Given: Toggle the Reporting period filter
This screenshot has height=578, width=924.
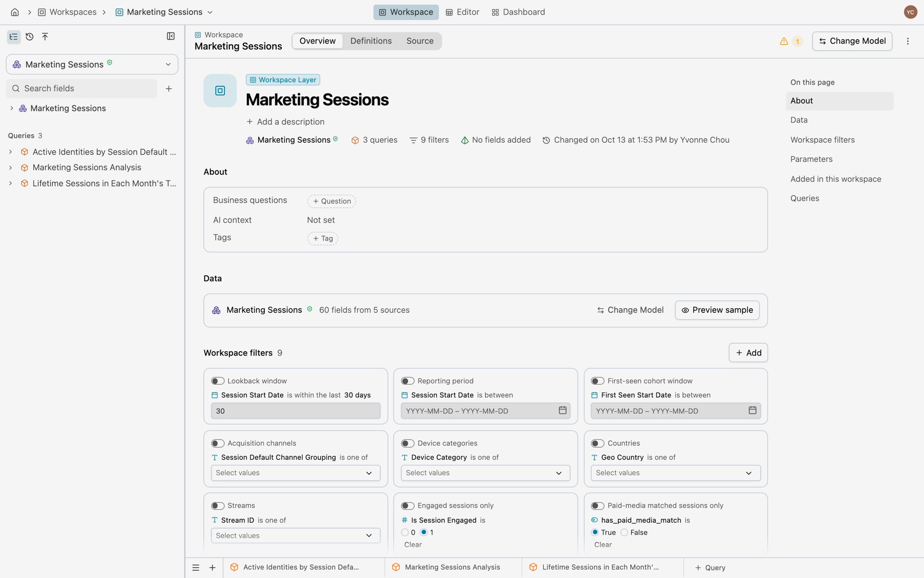Looking at the screenshot, I should (408, 381).
